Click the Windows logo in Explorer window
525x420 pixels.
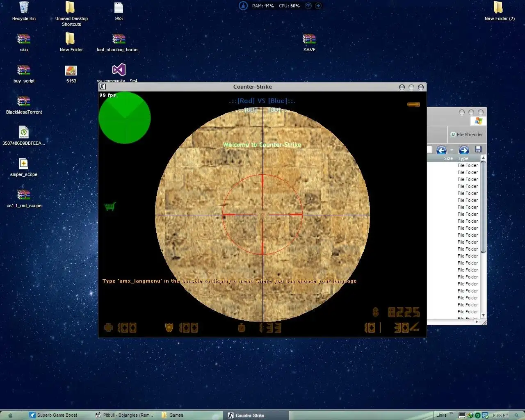479,121
